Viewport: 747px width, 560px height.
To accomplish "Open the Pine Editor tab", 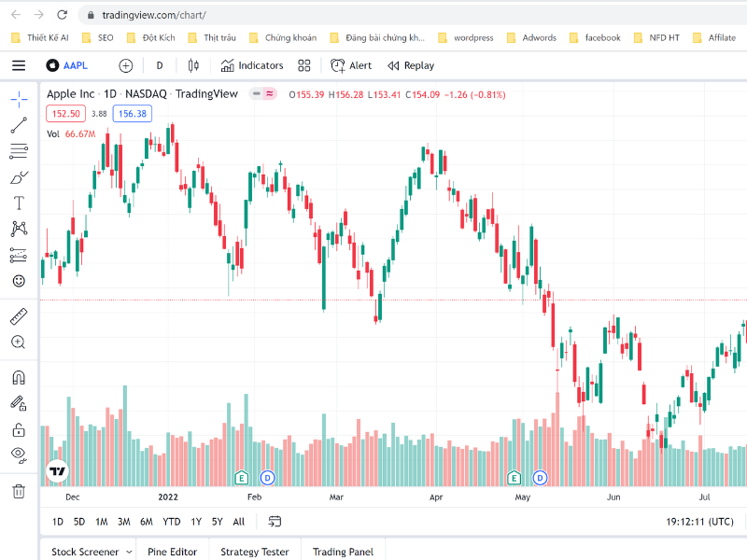I will click(x=172, y=552).
